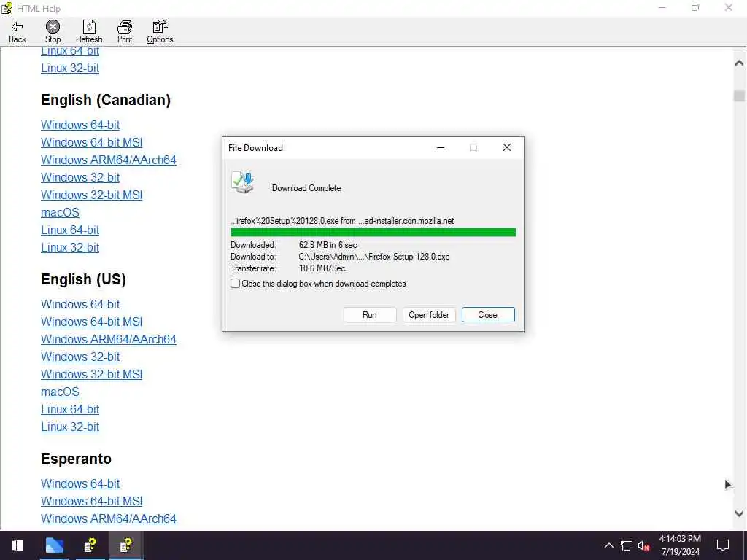This screenshot has width=747, height=560.
Task: Open the notification center icon
Action: click(723, 545)
